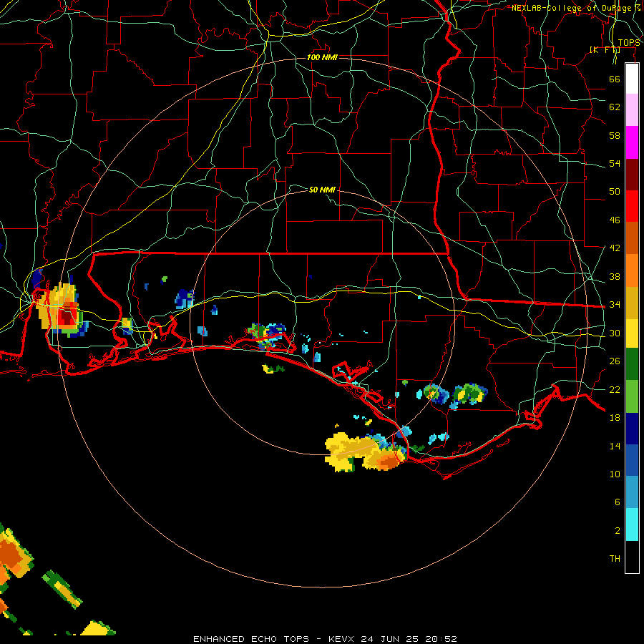Click the 46 value on the legend
The width and height of the screenshot is (644, 644).
click(x=615, y=220)
